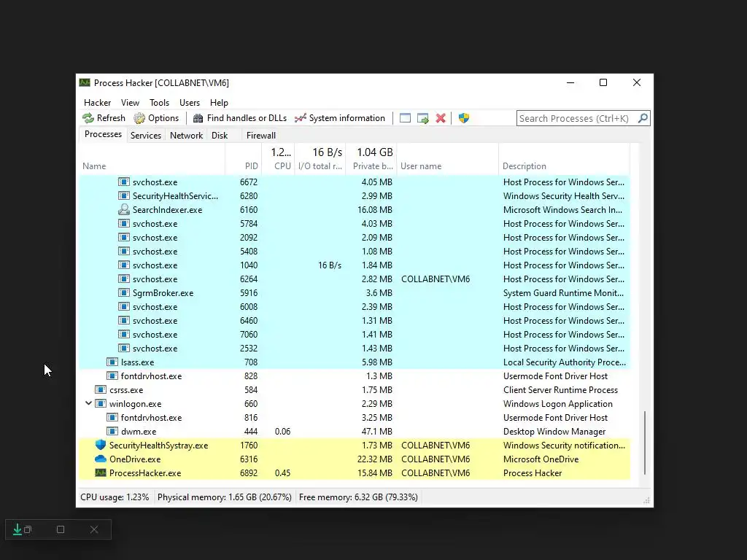The width and height of the screenshot is (747, 560).
Task: Open the View menu
Action: coord(130,103)
